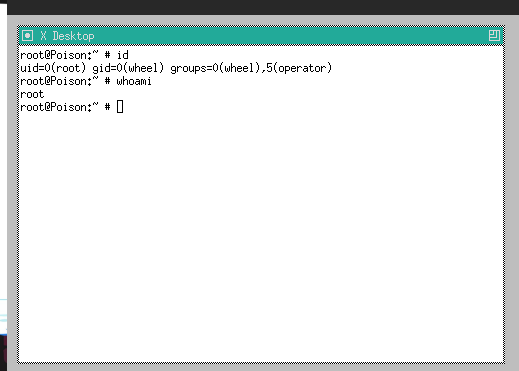Click the 'root' output line
Image resolution: width=519 pixels, height=371 pixels.
pos(32,94)
